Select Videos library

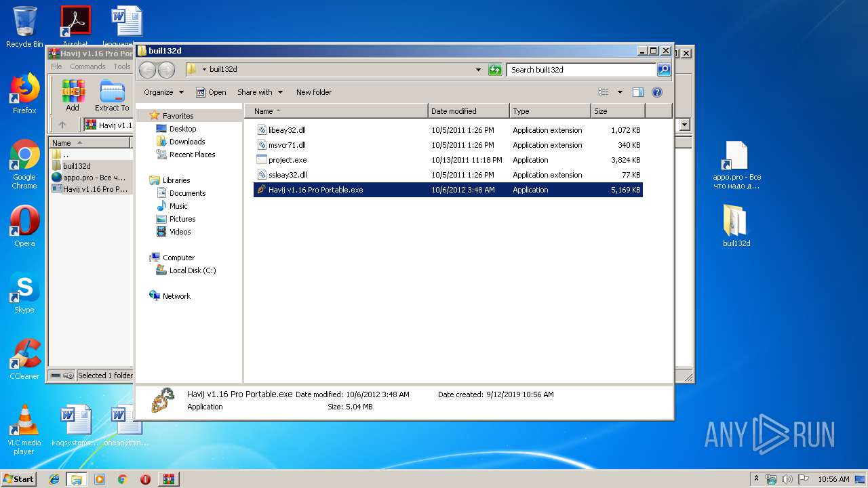180,232
